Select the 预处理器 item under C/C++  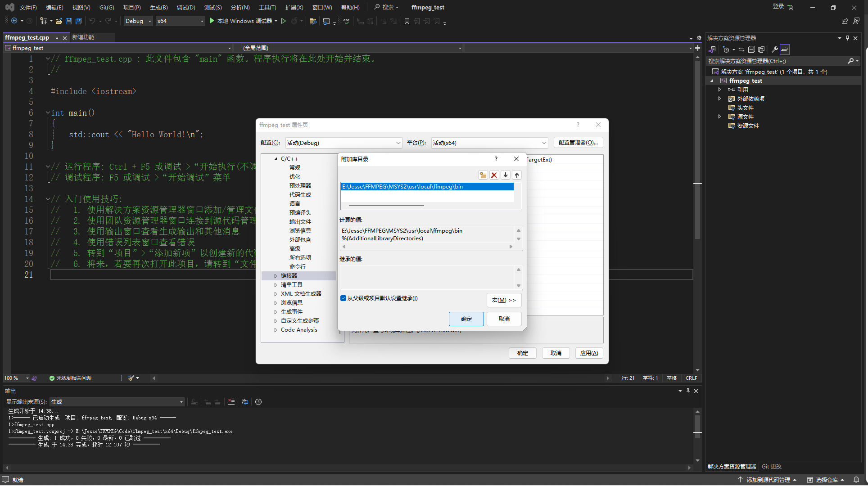point(300,186)
